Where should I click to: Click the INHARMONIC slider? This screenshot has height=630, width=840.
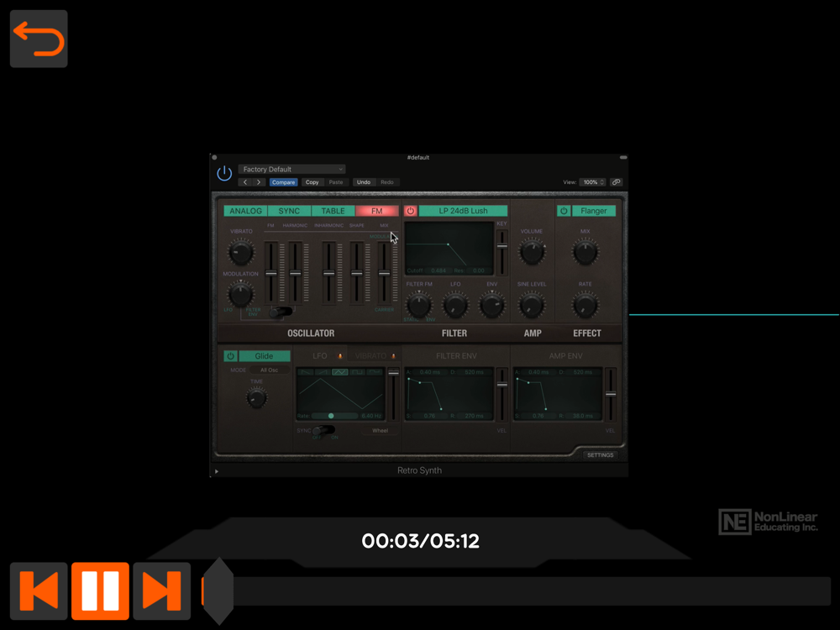(x=329, y=273)
